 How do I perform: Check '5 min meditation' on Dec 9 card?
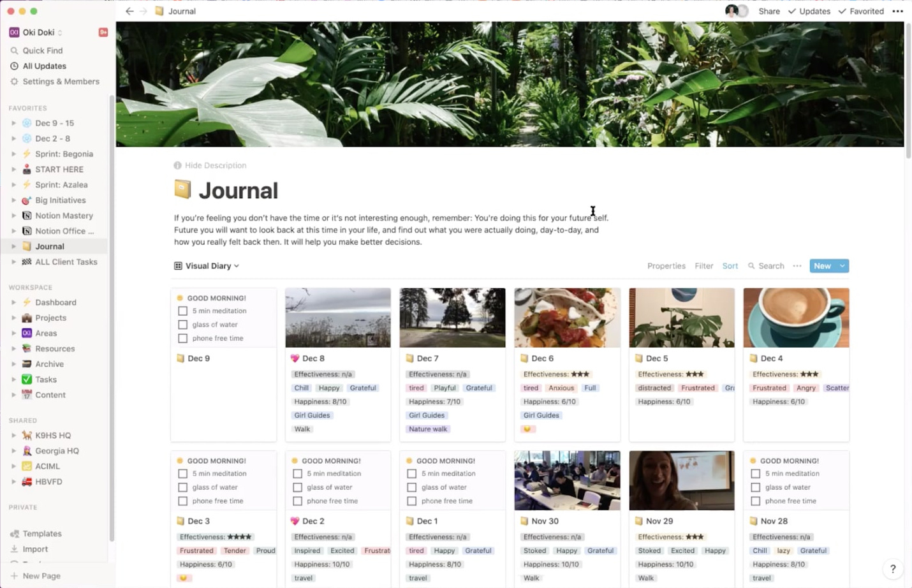pyautogui.click(x=183, y=311)
